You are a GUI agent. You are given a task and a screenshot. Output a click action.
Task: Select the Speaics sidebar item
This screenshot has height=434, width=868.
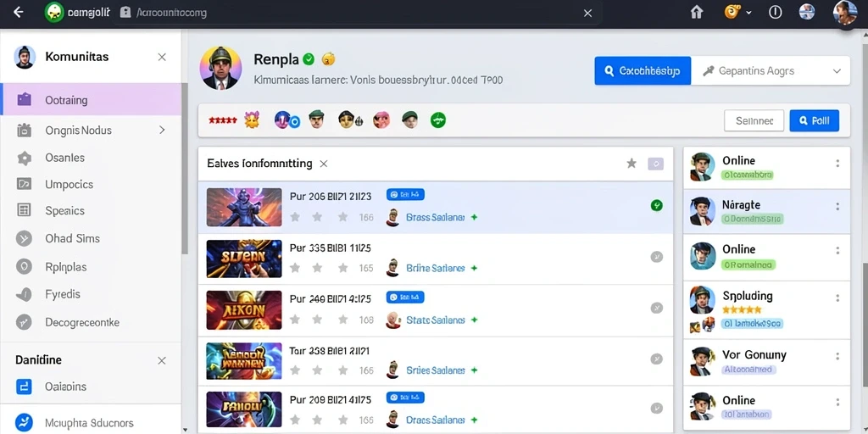[x=91, y=210]
